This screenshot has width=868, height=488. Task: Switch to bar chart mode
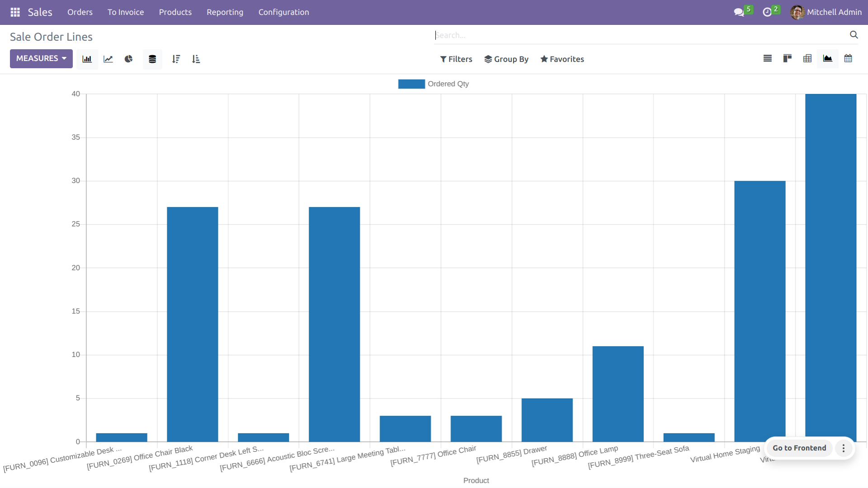point(87,59)
